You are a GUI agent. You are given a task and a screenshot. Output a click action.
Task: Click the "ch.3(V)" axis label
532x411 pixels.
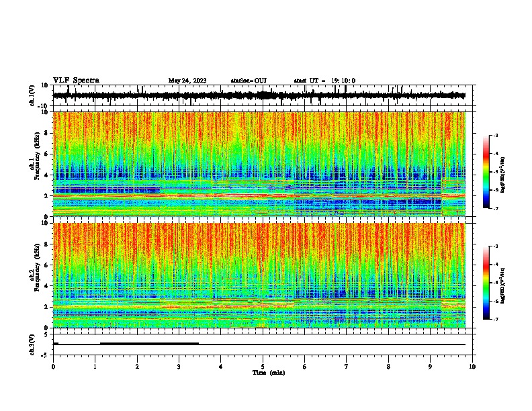pos(32,345)
